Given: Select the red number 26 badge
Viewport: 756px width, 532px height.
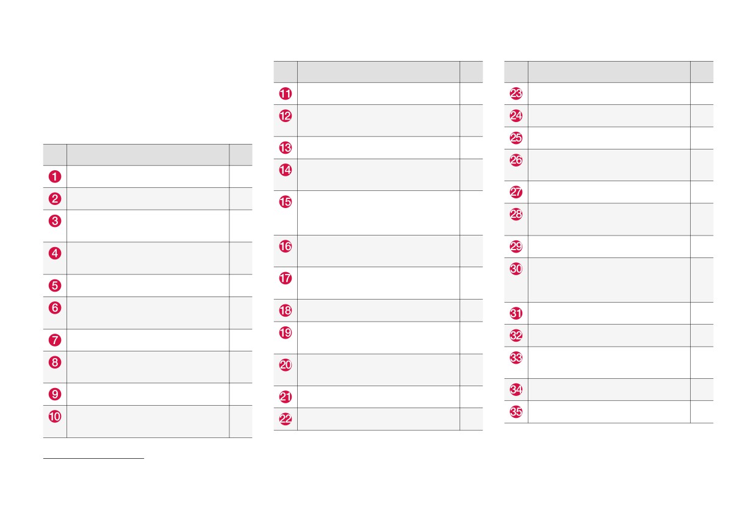Looking at the screenshot, I should click(516, 160).
